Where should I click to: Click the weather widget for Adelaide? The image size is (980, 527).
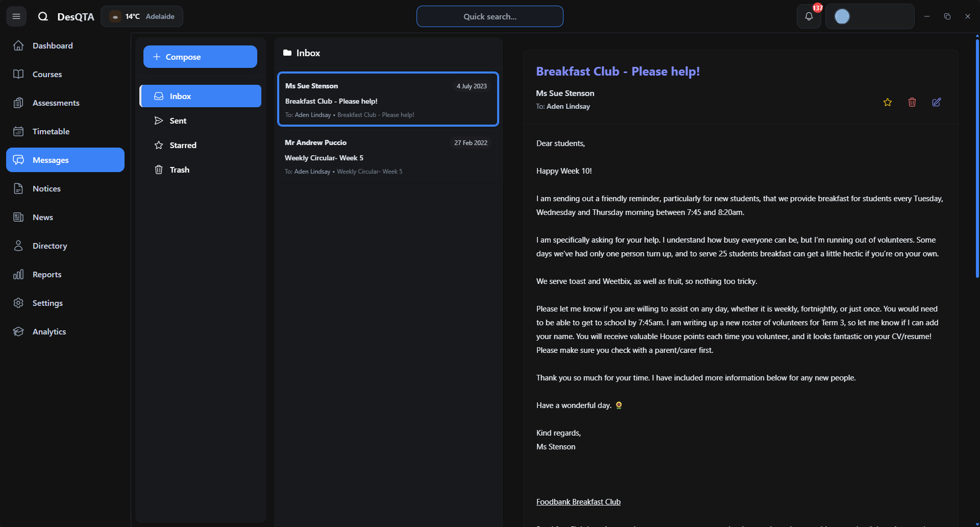point(142,16)
